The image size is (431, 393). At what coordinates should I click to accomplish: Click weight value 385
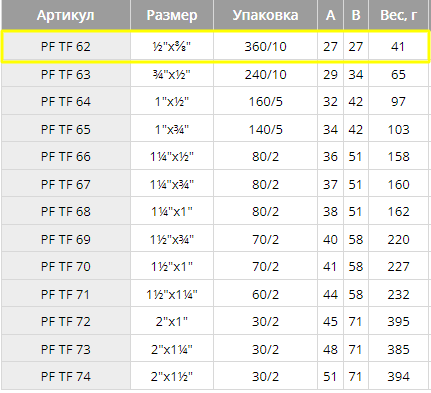tap(398, 349)
